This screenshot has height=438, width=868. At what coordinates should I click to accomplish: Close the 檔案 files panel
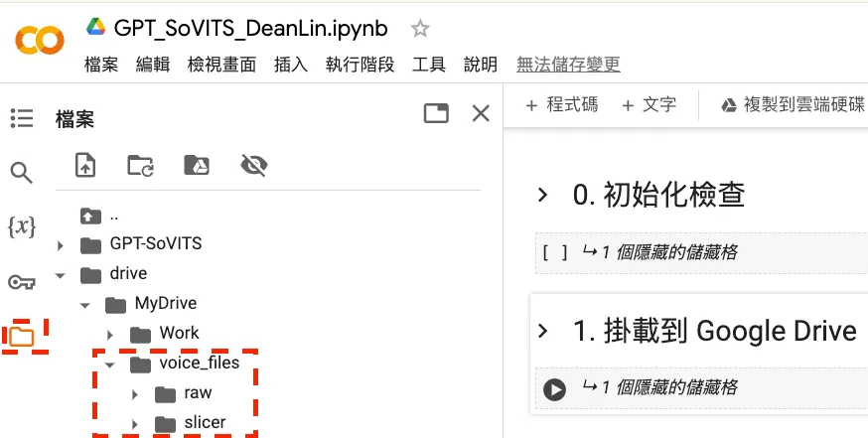click(481, 113)
